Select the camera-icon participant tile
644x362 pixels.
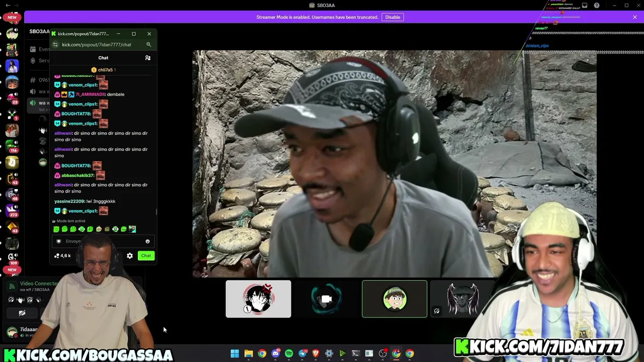[326, 299]
